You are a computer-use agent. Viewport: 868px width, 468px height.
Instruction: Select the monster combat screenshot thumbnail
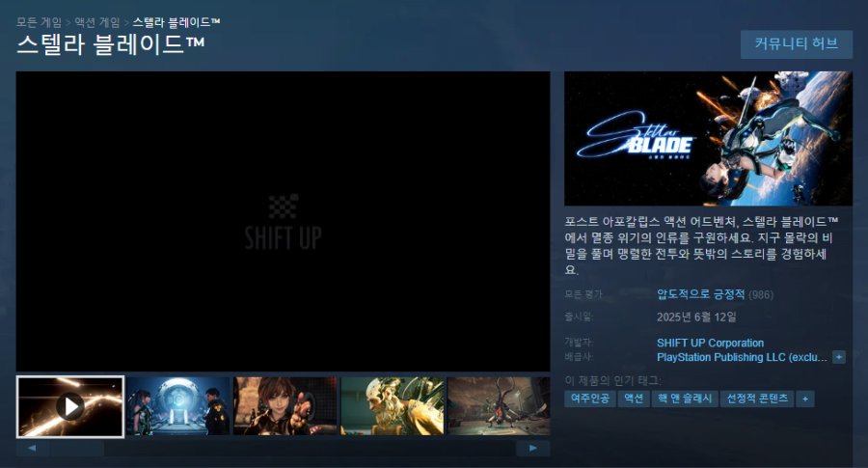(x=499, y=406)
